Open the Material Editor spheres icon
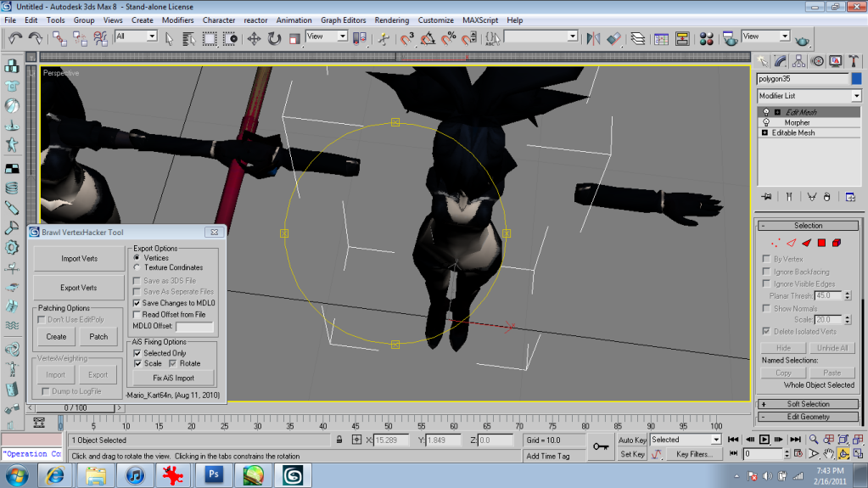The width and height of the screenshot is (868, 488). pos(706,38)
